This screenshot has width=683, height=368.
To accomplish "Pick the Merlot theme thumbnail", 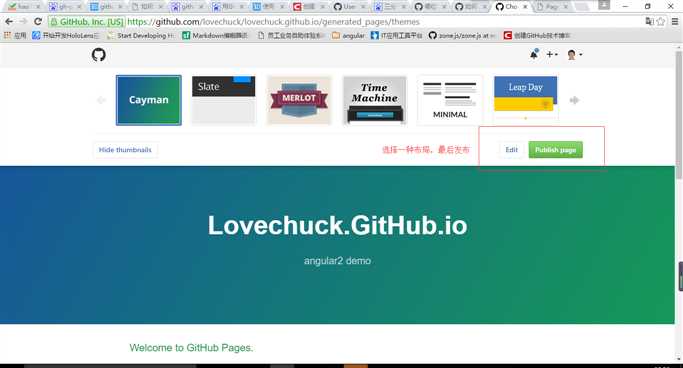I will click(299, 100).
